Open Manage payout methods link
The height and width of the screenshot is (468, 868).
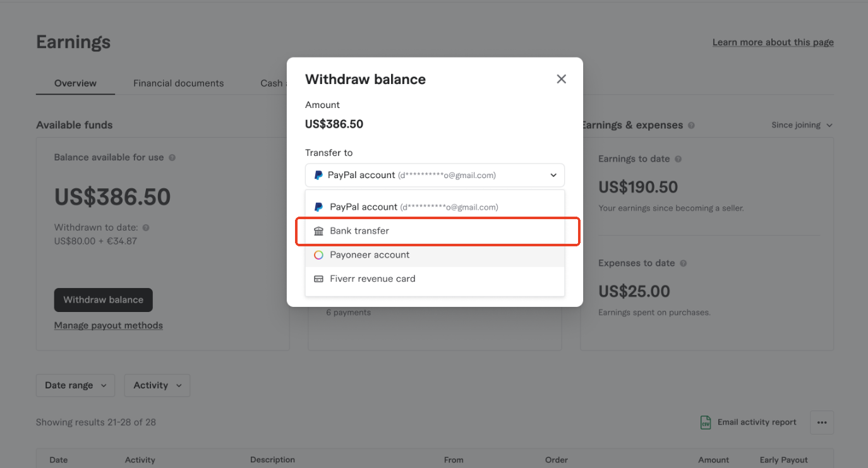[x=109, y=325]
